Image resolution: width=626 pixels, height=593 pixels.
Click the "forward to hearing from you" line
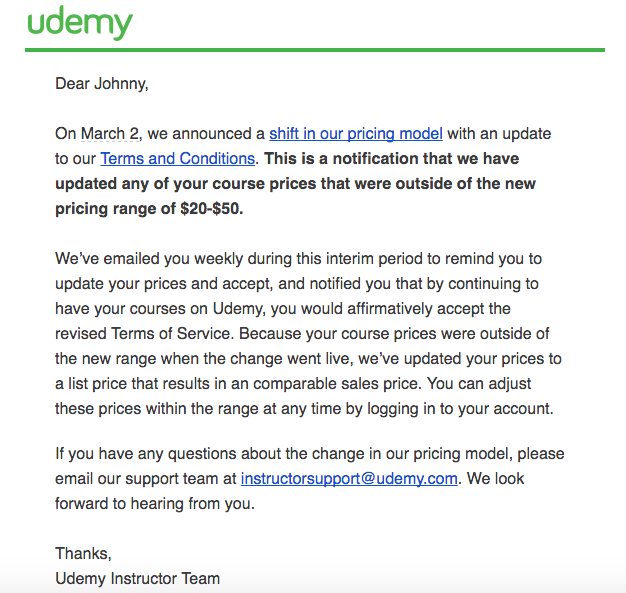click(x=155, y=503)
